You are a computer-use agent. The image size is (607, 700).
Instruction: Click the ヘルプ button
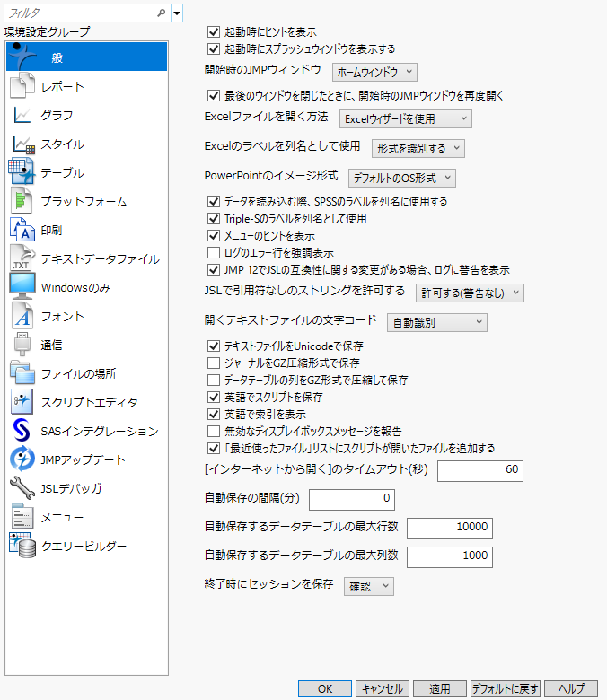point(571,688)
